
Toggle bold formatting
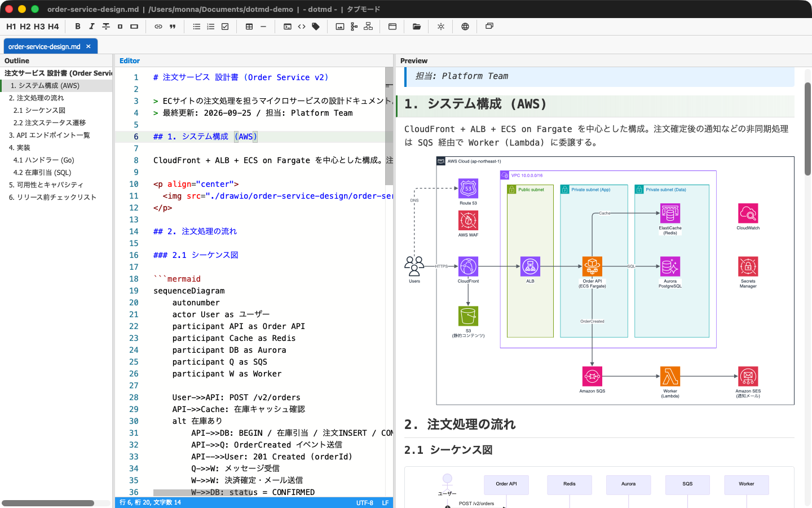tap(78, 27)
